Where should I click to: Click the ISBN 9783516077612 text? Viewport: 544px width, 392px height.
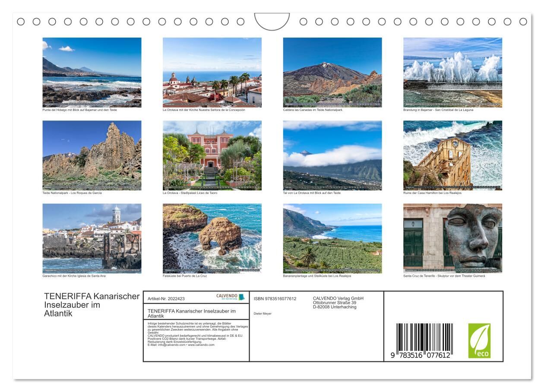pyautogui.click(x=275, y=299)
